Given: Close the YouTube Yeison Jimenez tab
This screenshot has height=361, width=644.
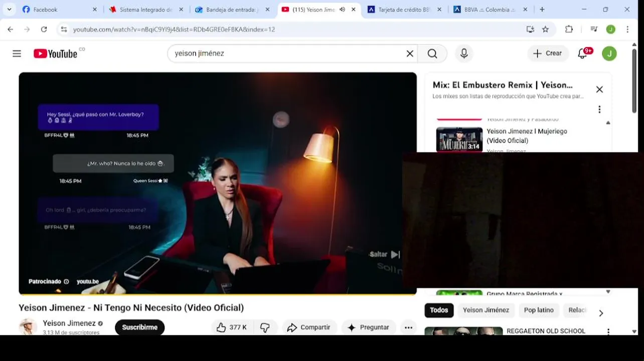Looking at the screenshot, I should pos(354,10).
